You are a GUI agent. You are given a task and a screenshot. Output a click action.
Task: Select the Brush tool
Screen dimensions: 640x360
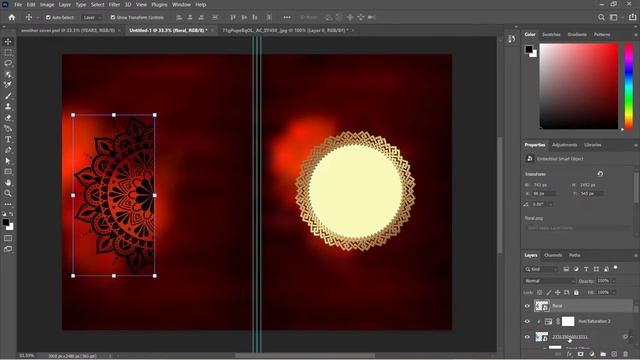(x=8, y=96)
